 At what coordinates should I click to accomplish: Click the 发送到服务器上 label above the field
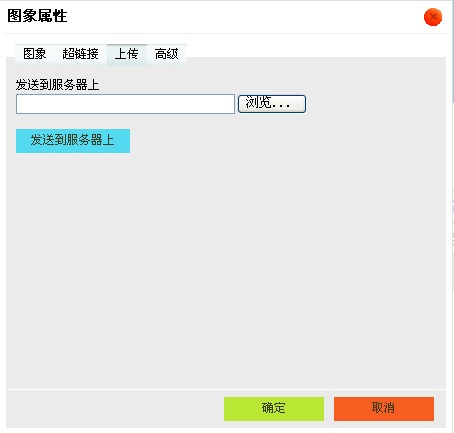(57, 85)
